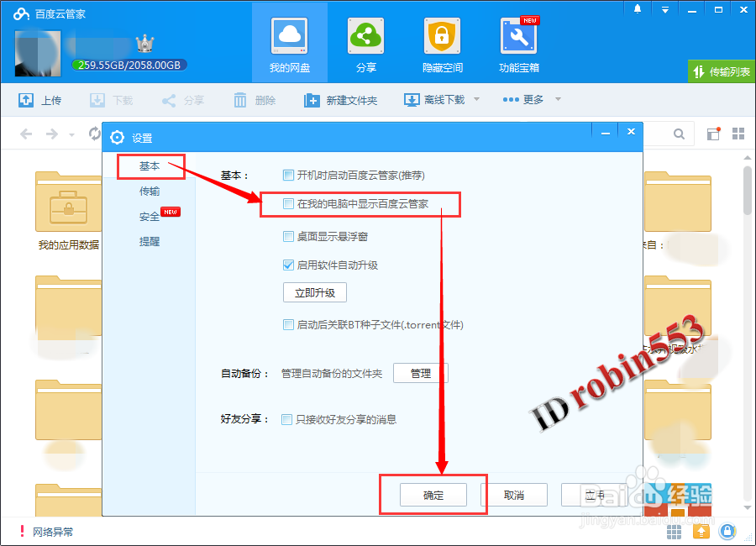The image size is (756, 546).
Task: Click the 取消 cancel button
Action: (x=513, y=495)
